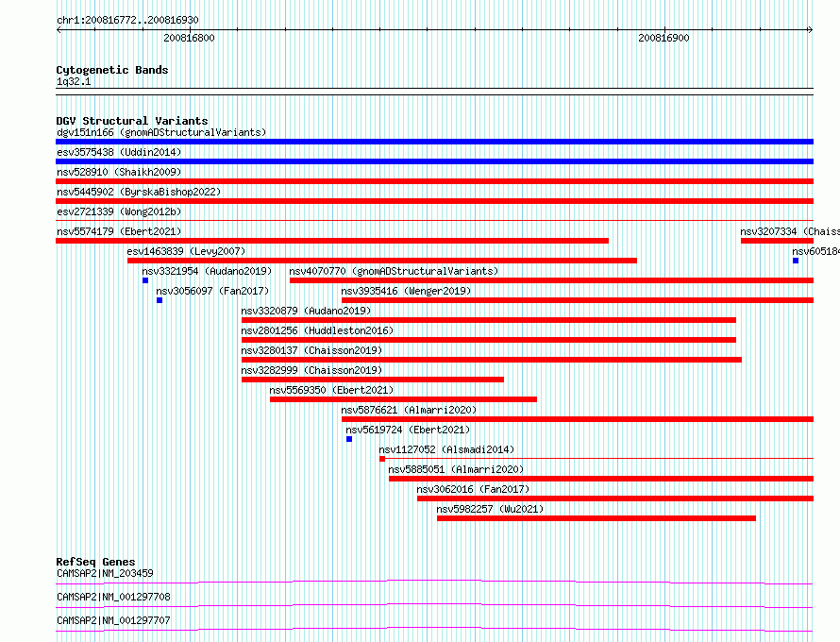Open the nsv3282999 (Chaisson2019) label
This screenshot has width=840, height=642.
[311, 370]
